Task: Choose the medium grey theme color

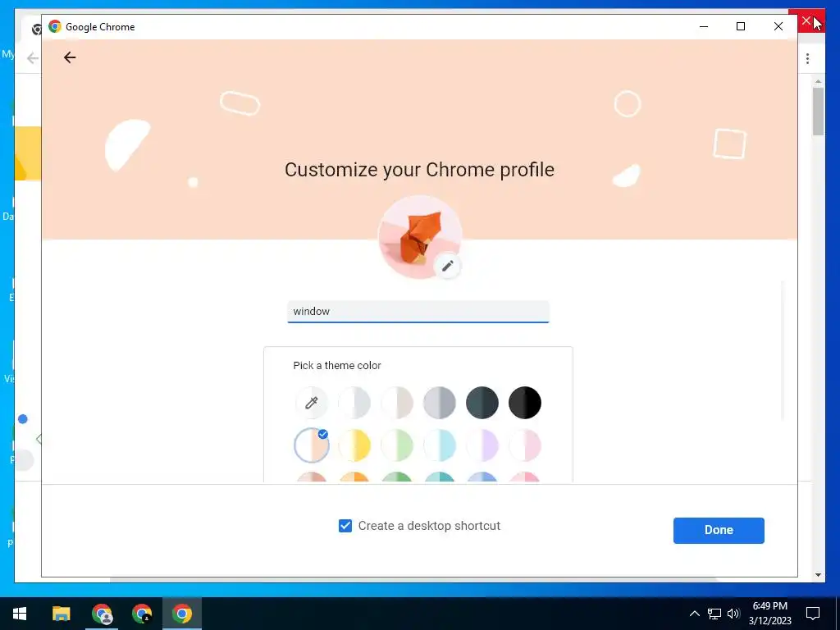Action: [440, 402]
